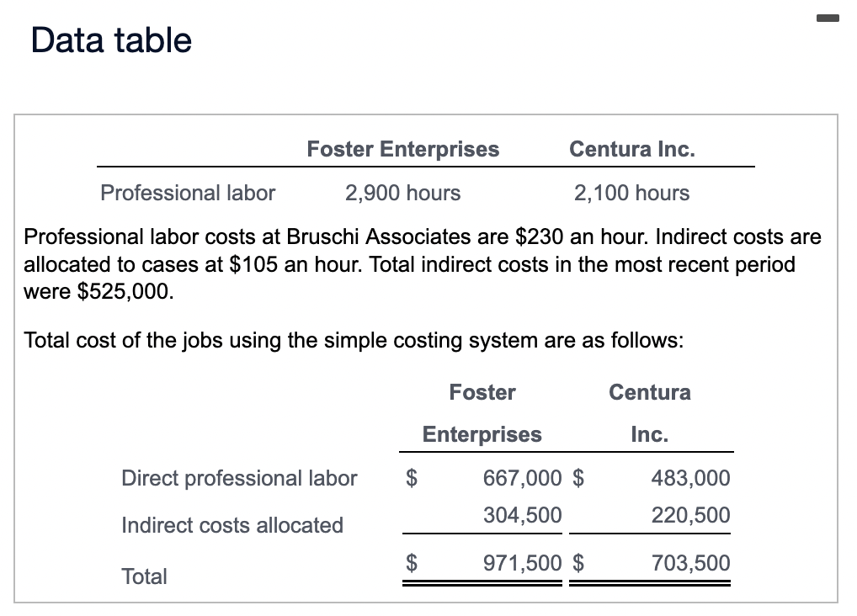
Task: Click the lower Foster Enterprises table header
Action: pyautogui.click(x=482, y=413)
